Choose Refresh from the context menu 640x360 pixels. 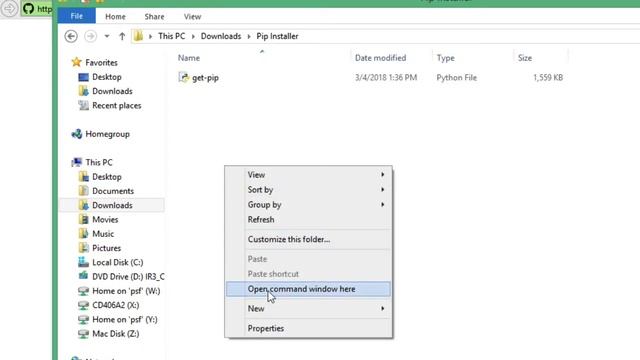pos(308,220)
